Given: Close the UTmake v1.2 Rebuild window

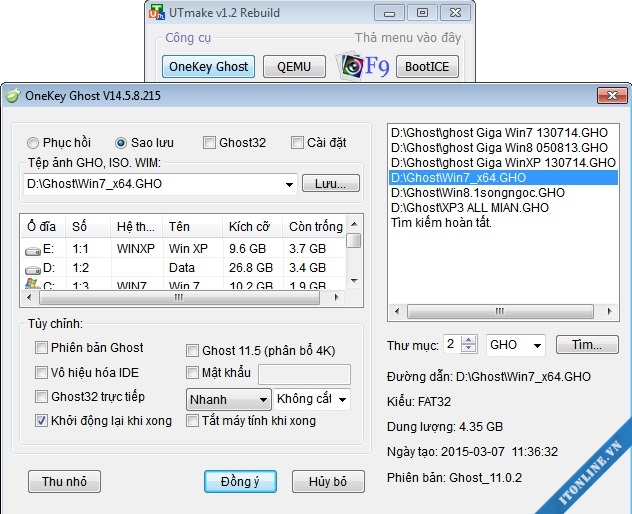Looking at the screenshot, I should click(455, 13).
